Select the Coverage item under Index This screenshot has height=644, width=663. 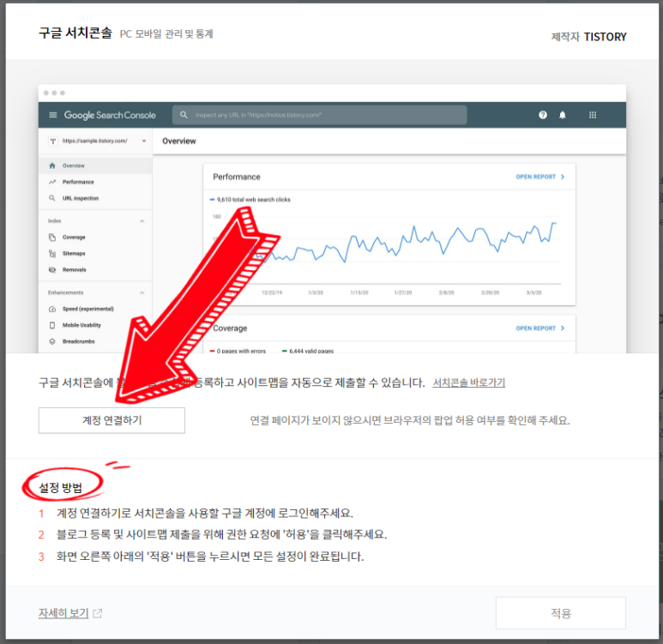coord(74,238)
